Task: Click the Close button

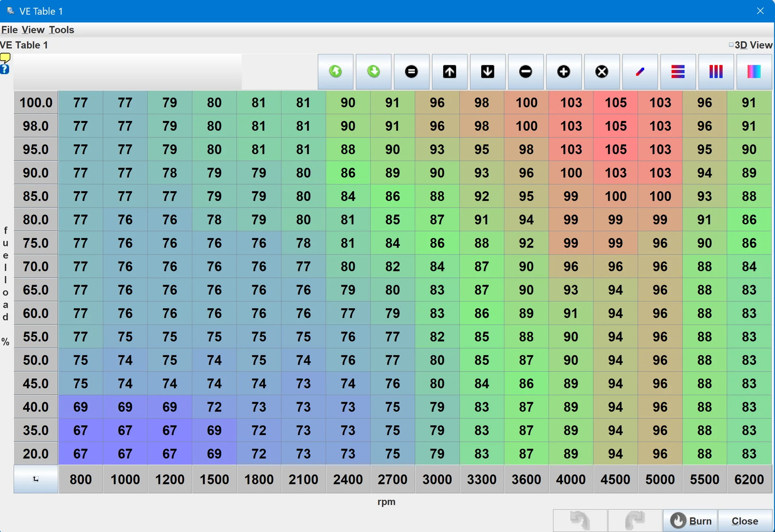Action: point(745,521)
